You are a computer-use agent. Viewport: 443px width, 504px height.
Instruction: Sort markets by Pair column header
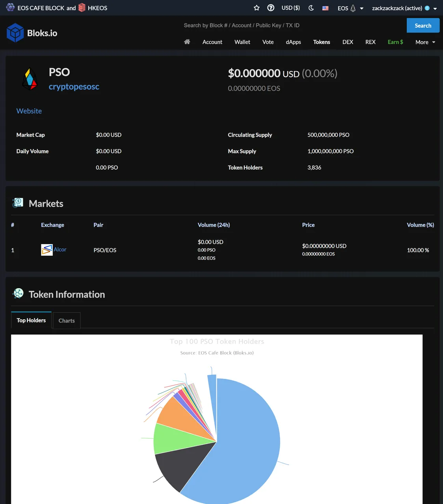click(98, 225)
